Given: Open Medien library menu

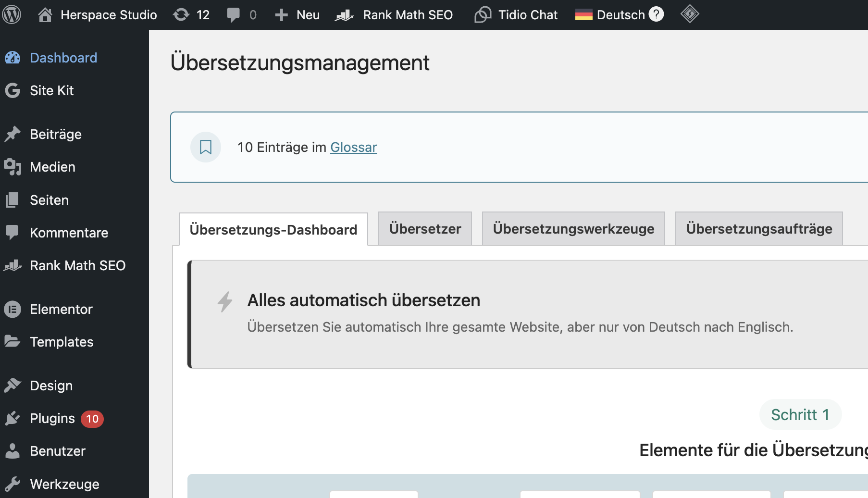Looking at the screenshot, I should [x=53, y=167].
